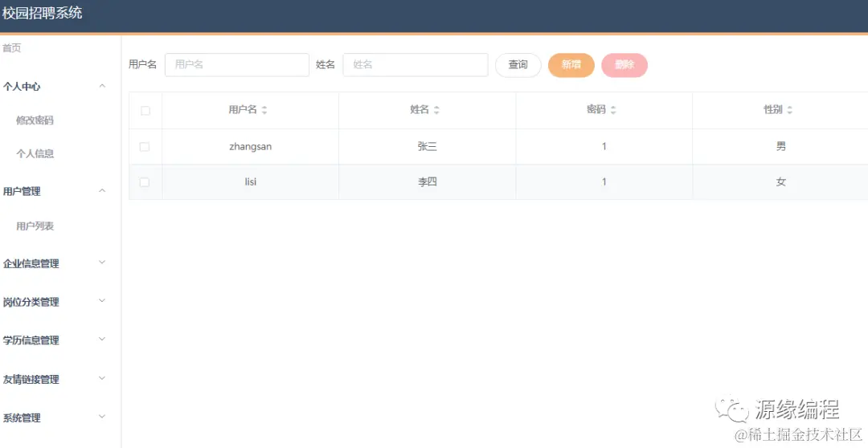Viewport: 868px width, 448px height.
Task: Click the password cell in zhangsan row
Action: (x=604, y=147)
